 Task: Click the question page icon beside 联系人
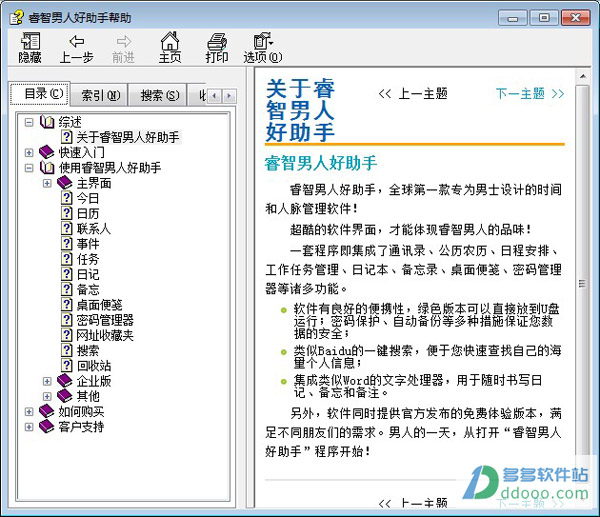(x=67, y=228)
